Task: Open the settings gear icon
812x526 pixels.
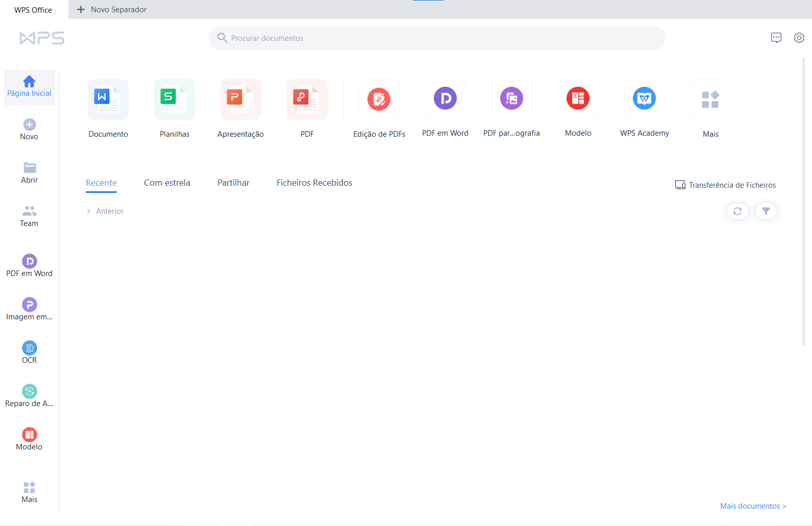Action: [799, 38]
